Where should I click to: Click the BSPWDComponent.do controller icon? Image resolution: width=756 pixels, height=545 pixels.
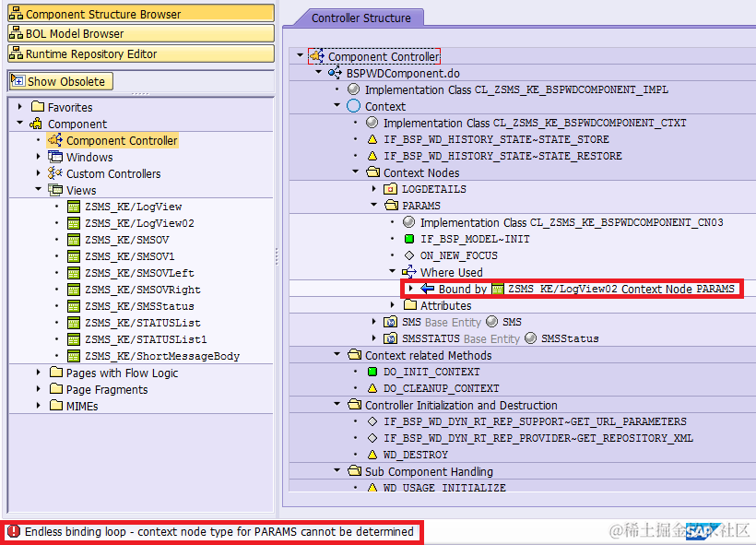pos(335,73)
